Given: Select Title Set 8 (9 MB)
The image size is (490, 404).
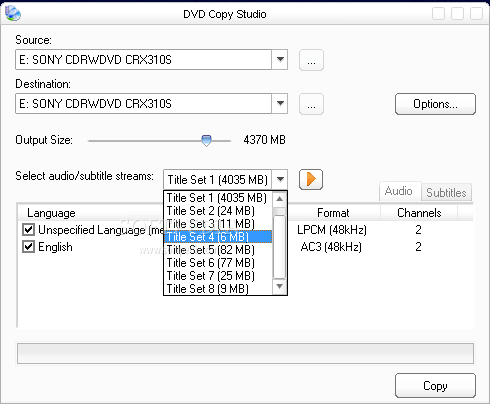Looking at the screenshot, I should tap(218, 289).
